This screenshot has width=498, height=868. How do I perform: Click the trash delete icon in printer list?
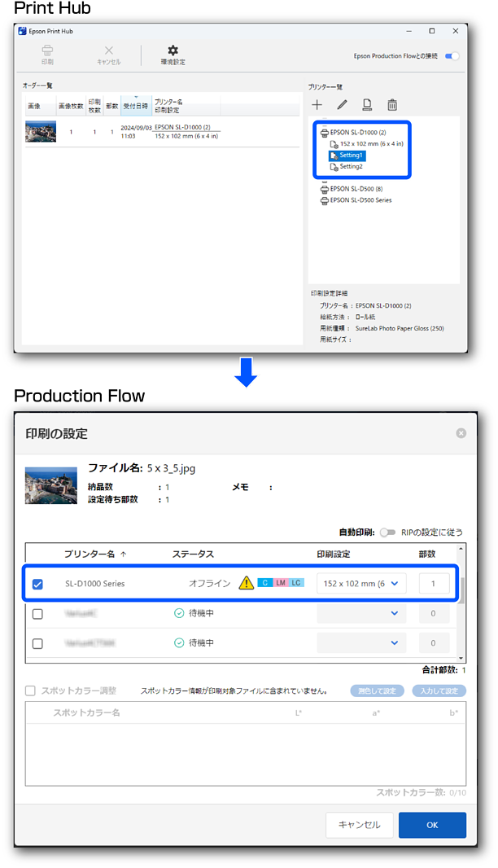(x=392, y=105)
